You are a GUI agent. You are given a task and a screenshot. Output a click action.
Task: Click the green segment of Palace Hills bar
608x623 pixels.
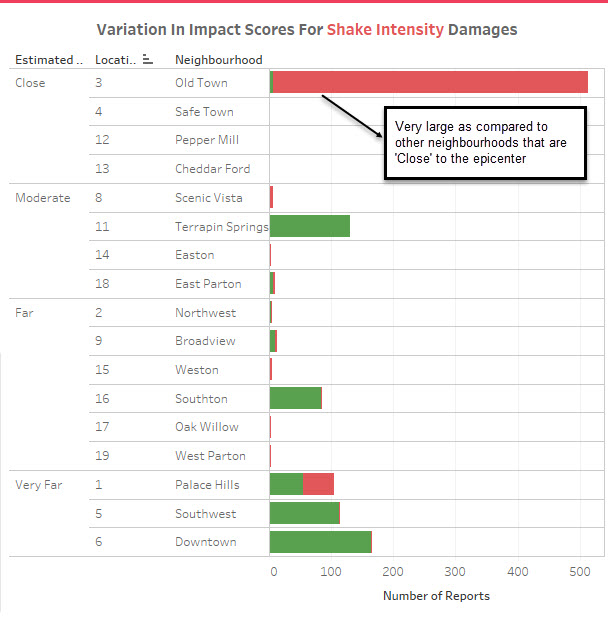(x=286, y=484)
